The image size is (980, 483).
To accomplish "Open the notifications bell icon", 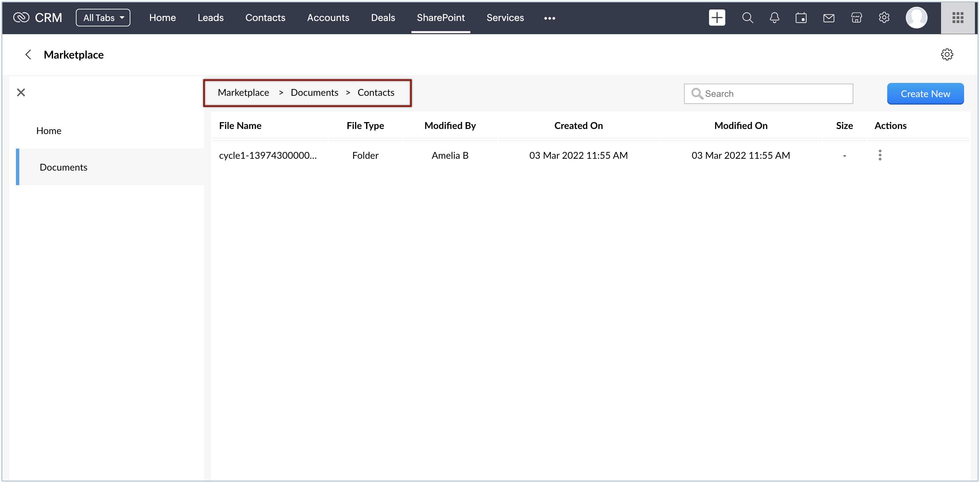I will 774,18.
